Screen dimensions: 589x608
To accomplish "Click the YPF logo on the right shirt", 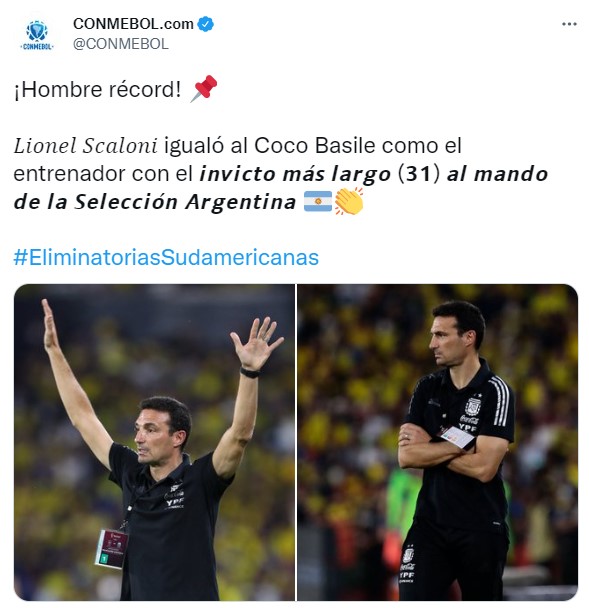I will tap(467, 427).
